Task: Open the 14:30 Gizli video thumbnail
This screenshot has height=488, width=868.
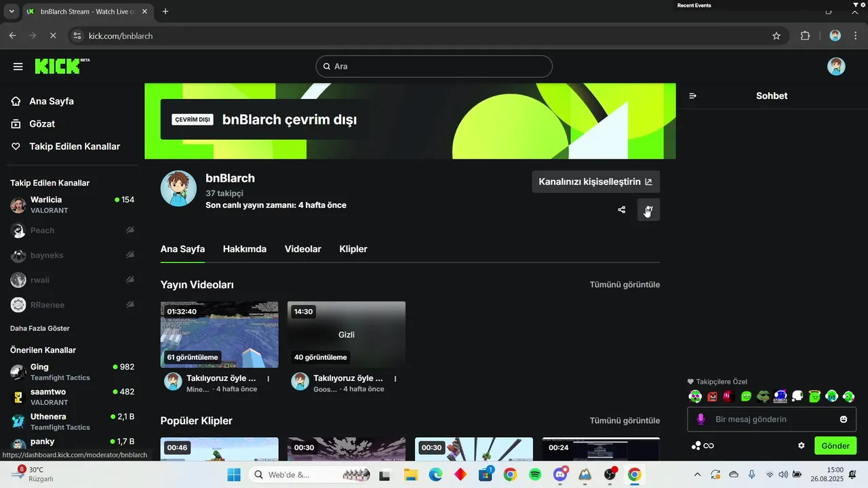Action: 347,334
